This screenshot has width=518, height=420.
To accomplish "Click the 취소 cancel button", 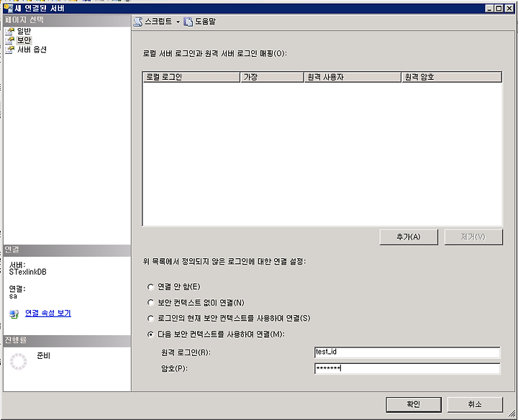I will (x=475, y=404).
